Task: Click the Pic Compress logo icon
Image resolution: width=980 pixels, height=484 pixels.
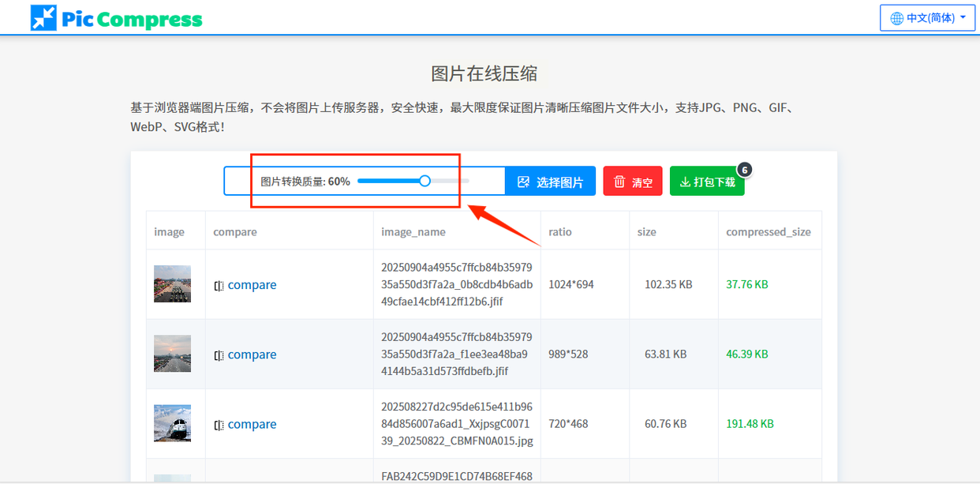Action: (43, 17)
